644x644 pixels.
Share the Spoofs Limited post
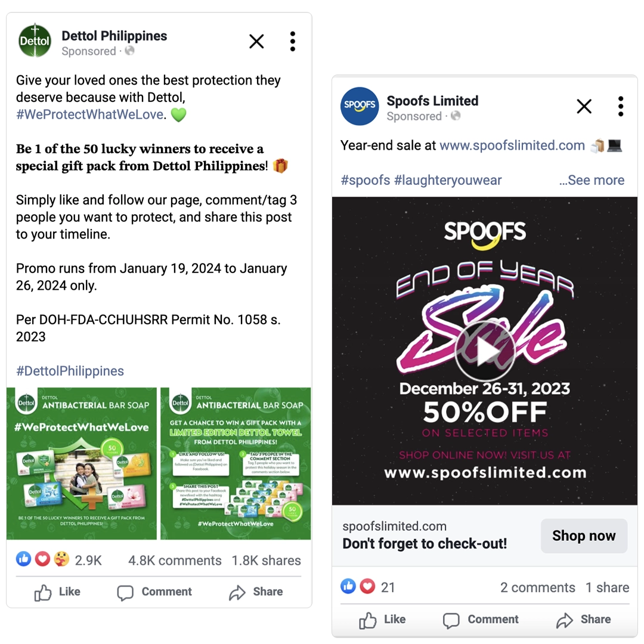tap(583, 620)
